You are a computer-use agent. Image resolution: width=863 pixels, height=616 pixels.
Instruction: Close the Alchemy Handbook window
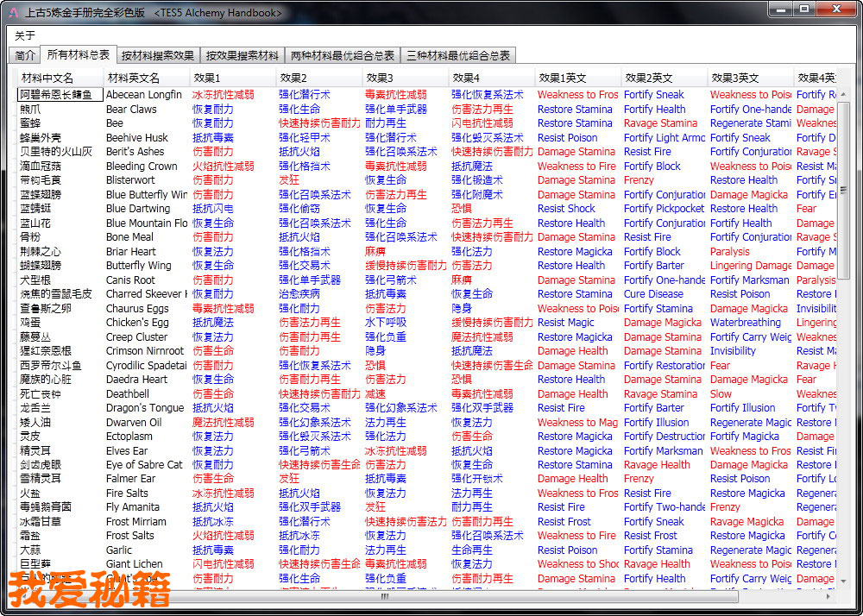point(835,9)
